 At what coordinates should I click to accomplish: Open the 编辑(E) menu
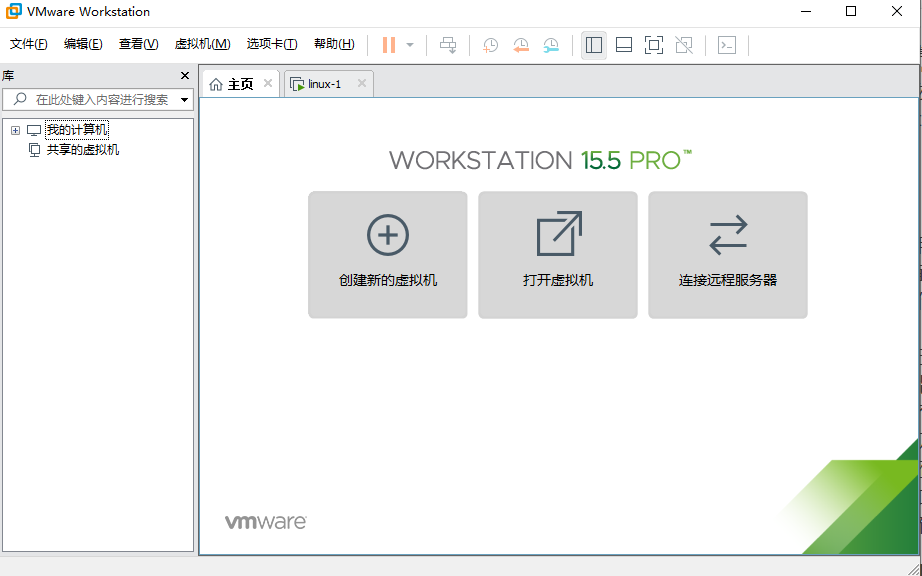coord(83,44)
